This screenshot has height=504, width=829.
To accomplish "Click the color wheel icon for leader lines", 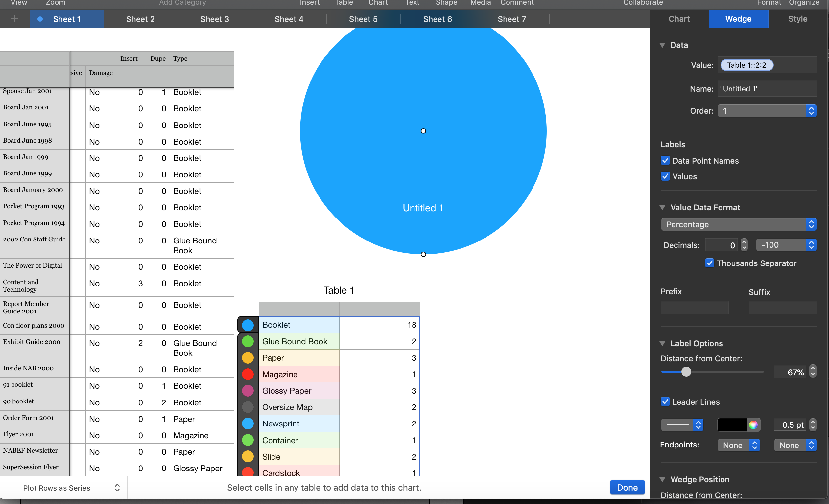I will coord(753,424).
